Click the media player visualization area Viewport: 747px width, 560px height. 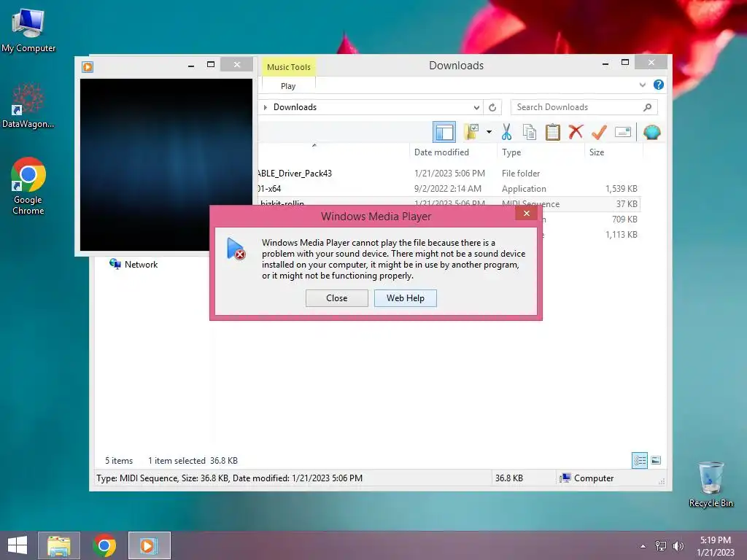coord(166,165)
